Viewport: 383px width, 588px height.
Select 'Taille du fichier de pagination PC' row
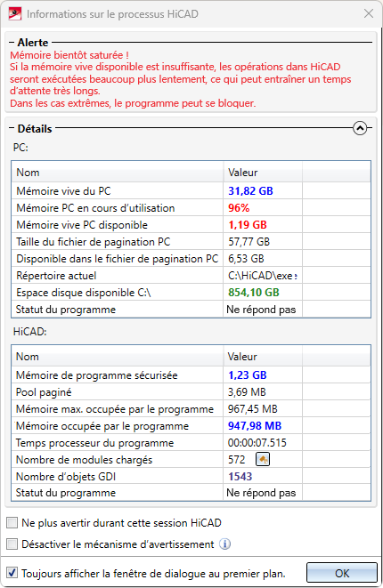tap(191, 241)
